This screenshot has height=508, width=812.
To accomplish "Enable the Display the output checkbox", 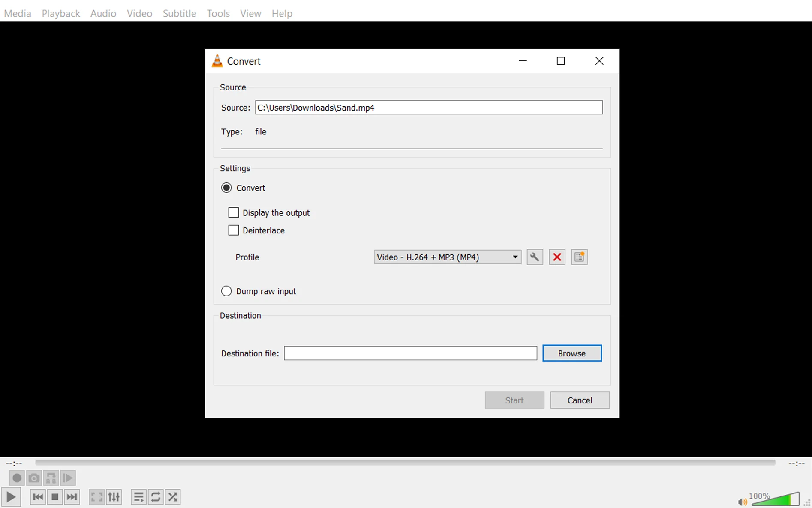I will click(234, 213).
